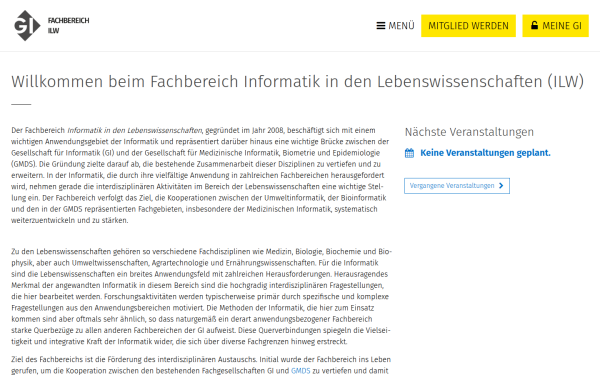The height and width of the screenshot is (375, 600).
Task: Click the chevron arrow in Vergangene Veranstaltungen
Action: pos(501,186)
